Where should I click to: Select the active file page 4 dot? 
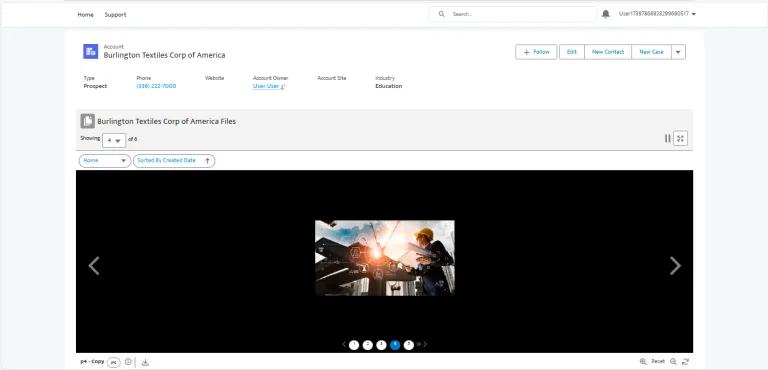point(395,345)
